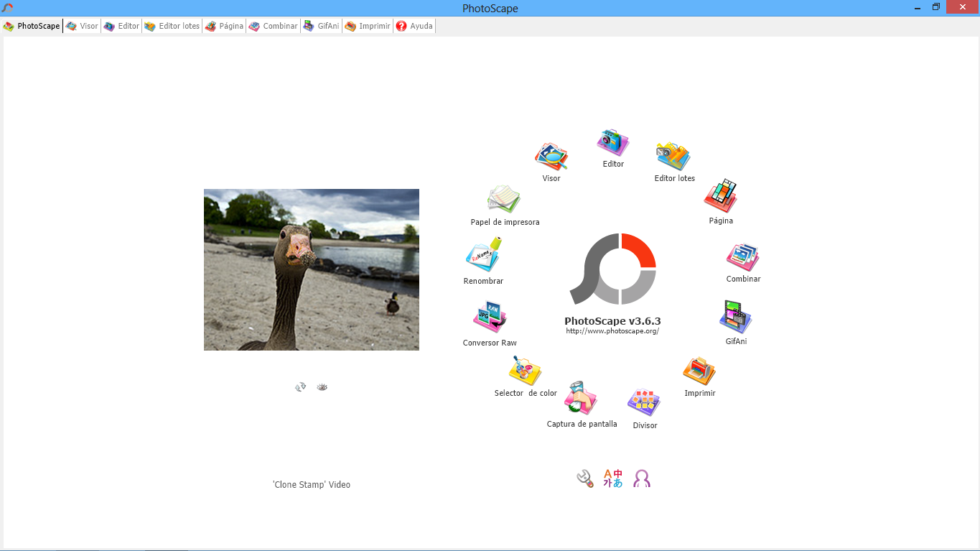Open Editor lotes icon in circle
This screenshot has height=551, width=980.
673,157
